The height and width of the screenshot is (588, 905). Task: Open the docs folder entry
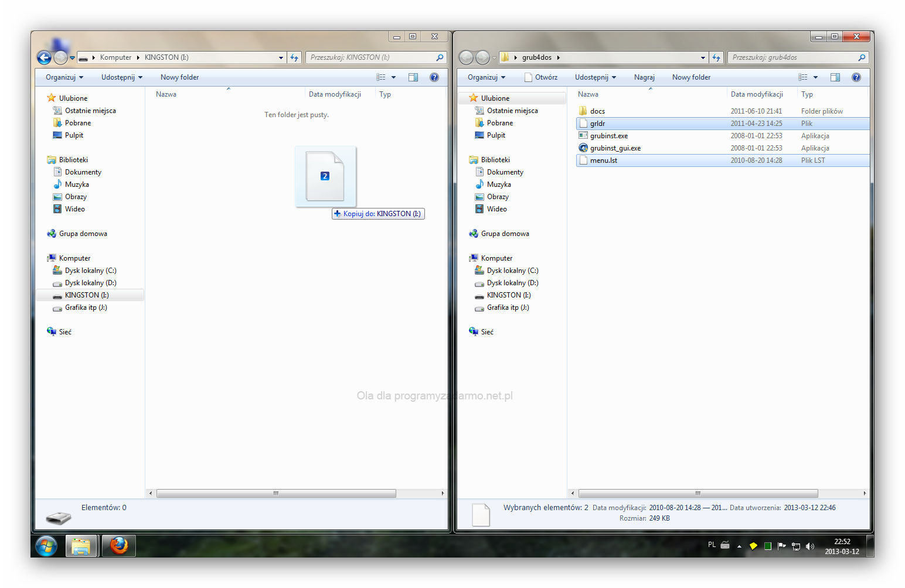(x=597, y=111)
